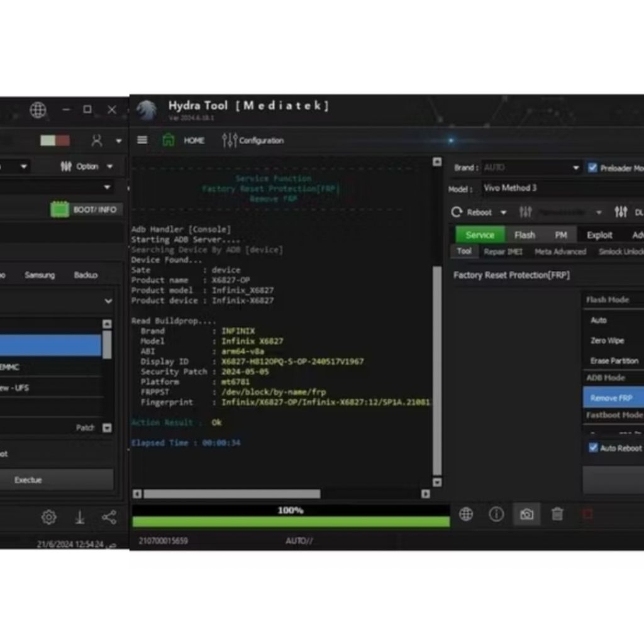Select the Simlock Unlock sub-tab
Viewport: 644px width, 644px height.
pos(620,252)
